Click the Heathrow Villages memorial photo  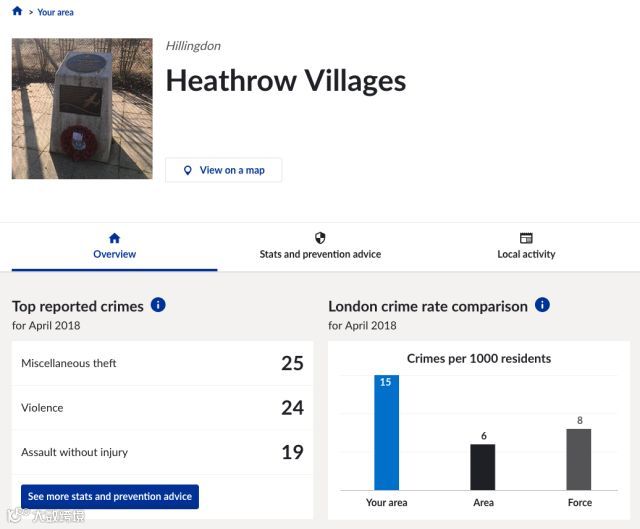point(82,109)
